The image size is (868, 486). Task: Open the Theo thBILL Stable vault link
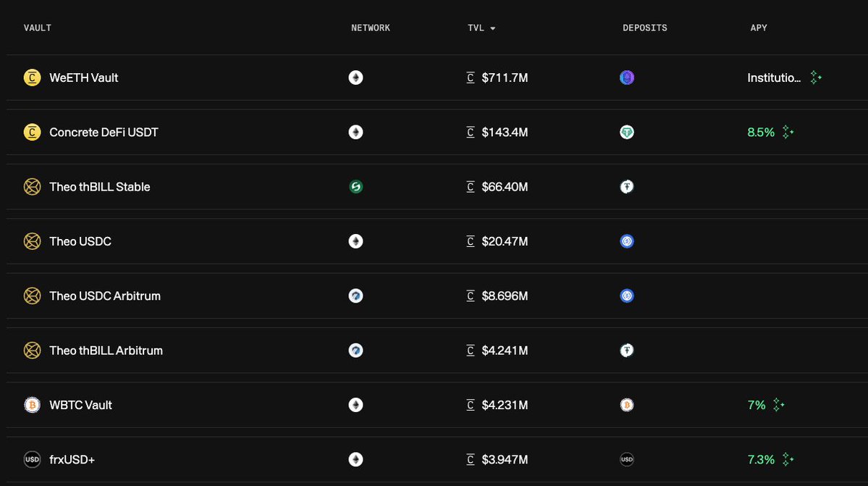tap(100, 187)
